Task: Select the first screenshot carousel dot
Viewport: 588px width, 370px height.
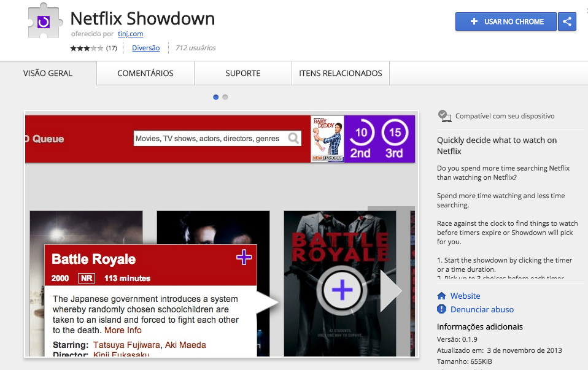Action: [215, 97]
